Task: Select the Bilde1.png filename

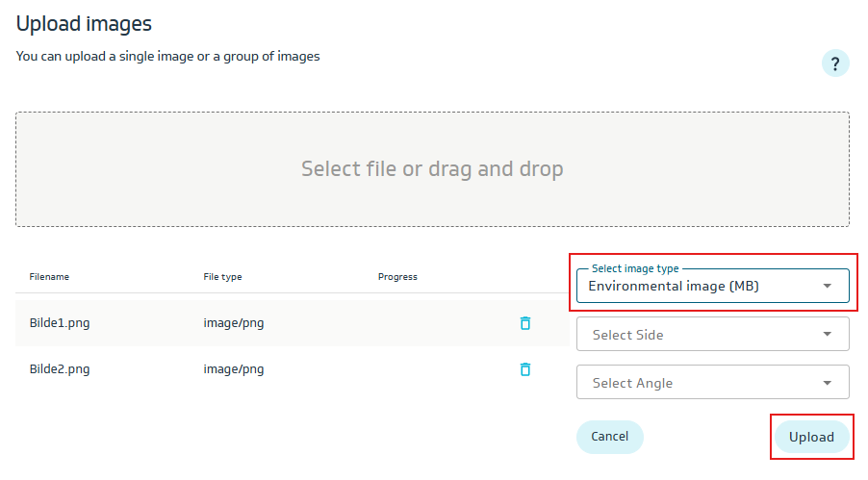Action: (60, 323)
